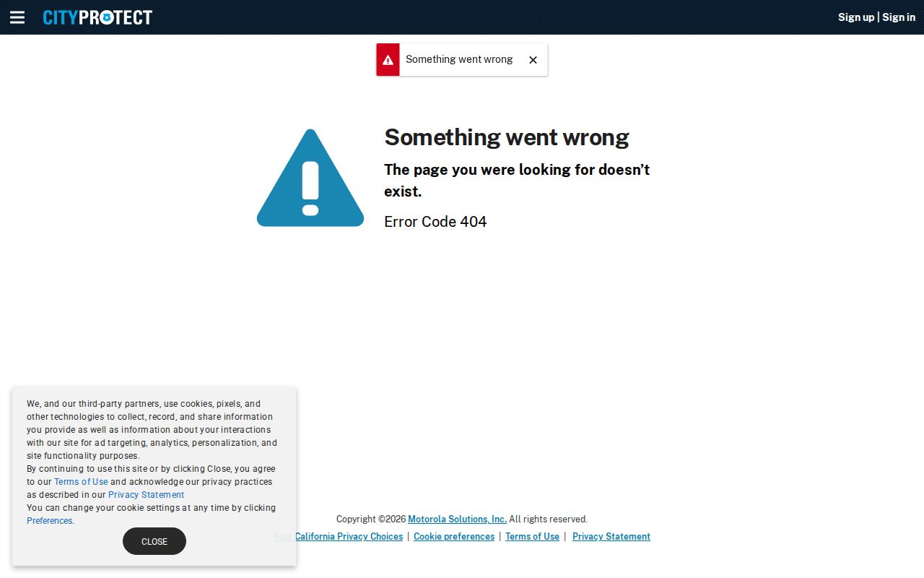Image resolution: width=924 pixels, height=578 pixels.
Task: Open cookie Preferences link in banner
Action: pyautogui.click(x=49, y=521)
